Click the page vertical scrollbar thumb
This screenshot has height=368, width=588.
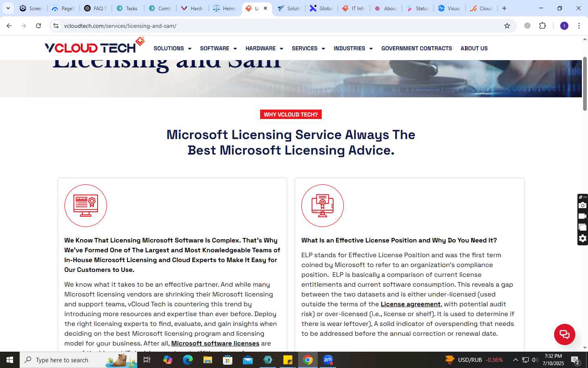(585, 84)
